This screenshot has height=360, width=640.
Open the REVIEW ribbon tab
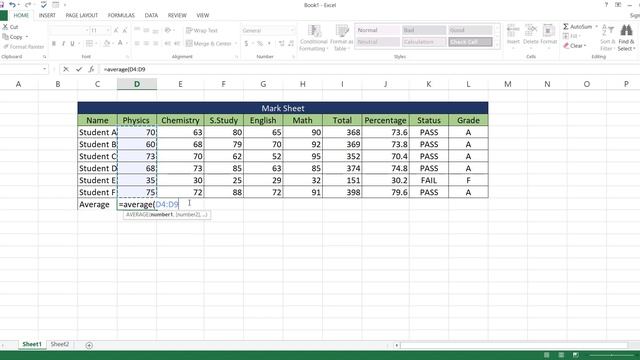pos(177,15)
